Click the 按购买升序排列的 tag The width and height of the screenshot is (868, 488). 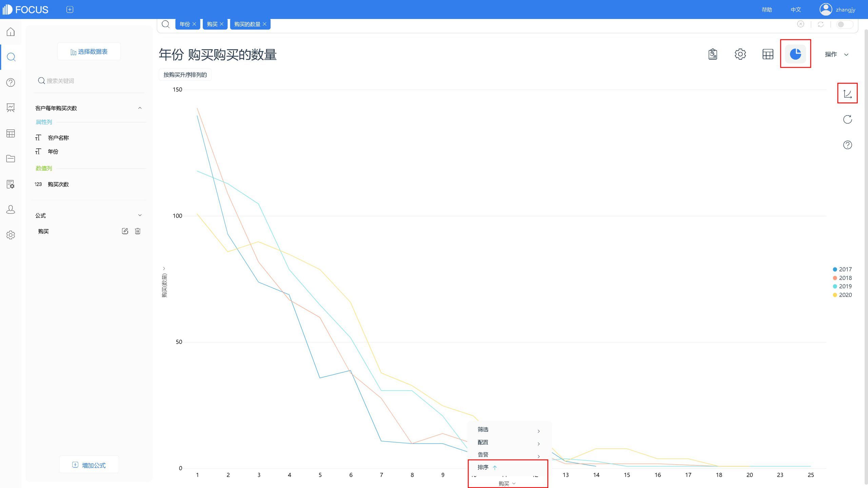tap(185, 75)
